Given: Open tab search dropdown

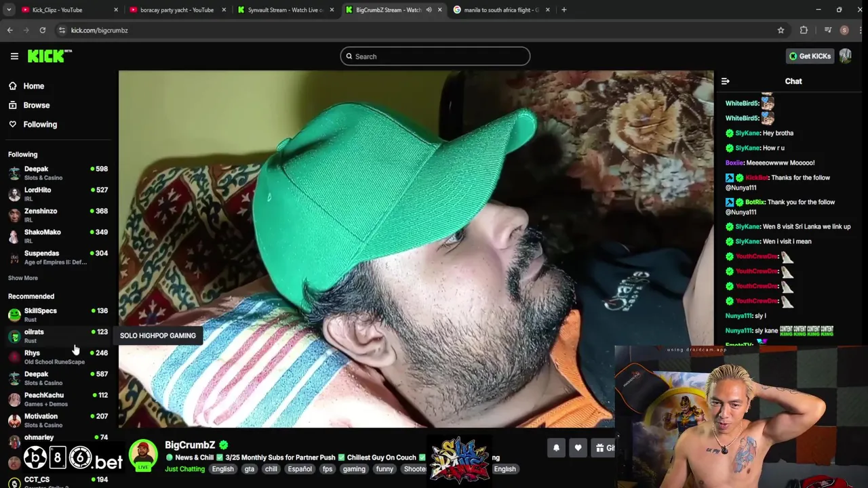Looking at the screenshot, I should click(8, 9).
